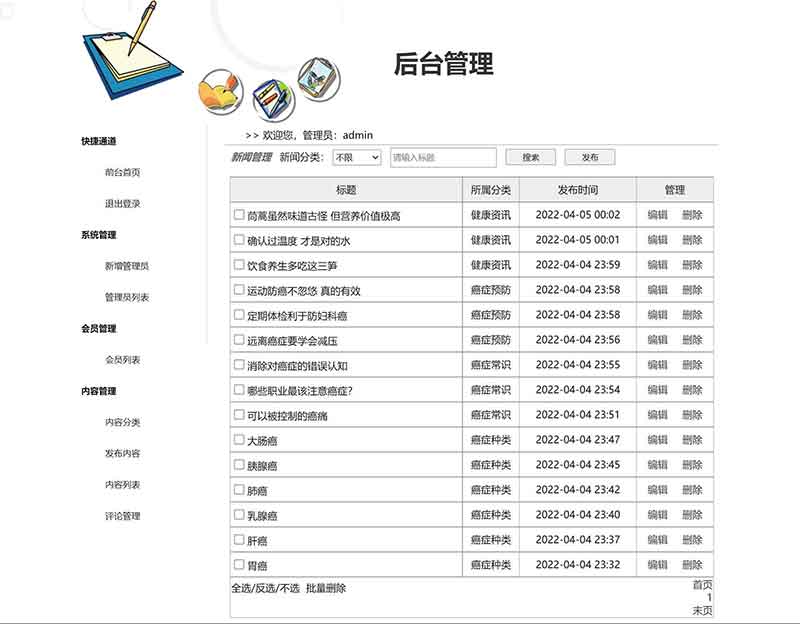800x624 pixels.
Task: Open the 新闻分类 category dropdown
Action: point(357,158)
